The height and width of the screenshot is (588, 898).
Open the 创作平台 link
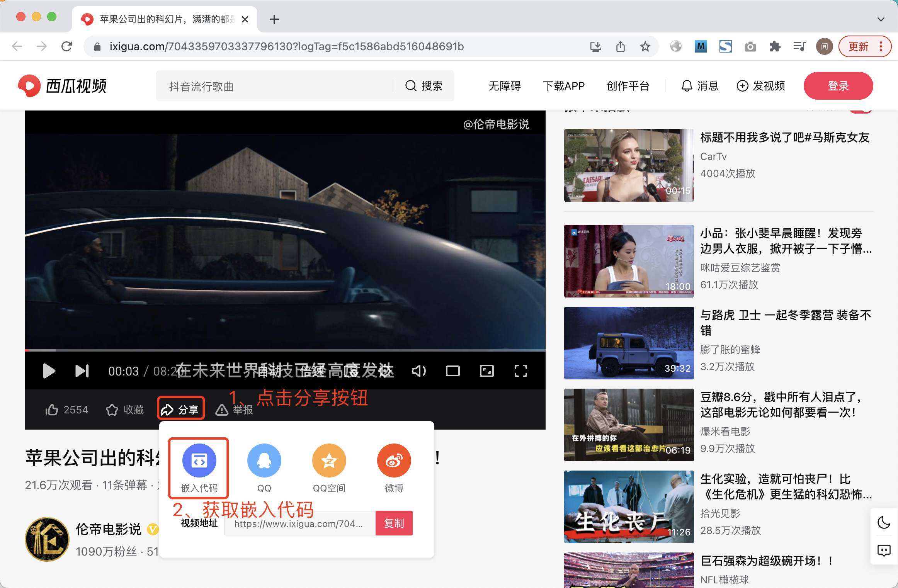pos(628,86)
